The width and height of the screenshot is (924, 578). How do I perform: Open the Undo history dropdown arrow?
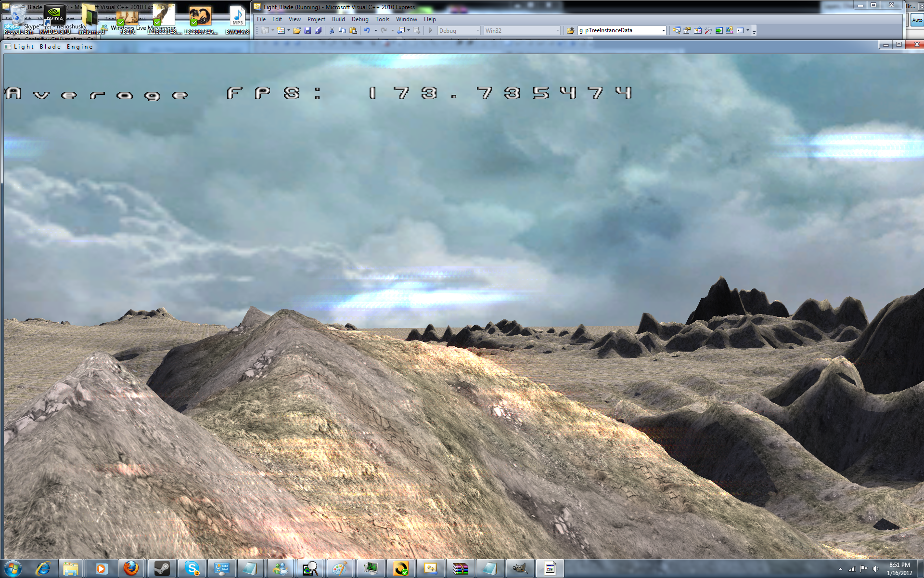click(x=375, y=30)
